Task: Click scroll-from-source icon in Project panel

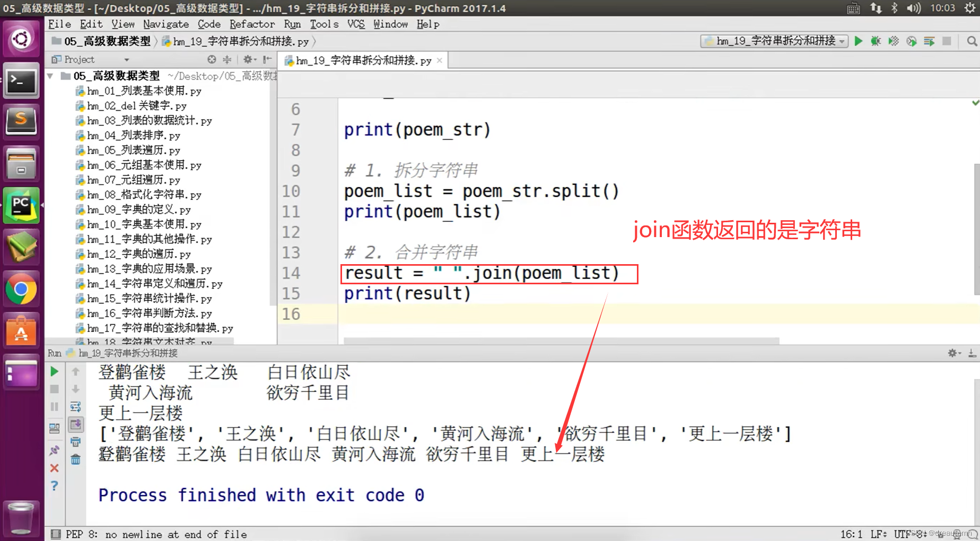Action: (x=212, y=59)
